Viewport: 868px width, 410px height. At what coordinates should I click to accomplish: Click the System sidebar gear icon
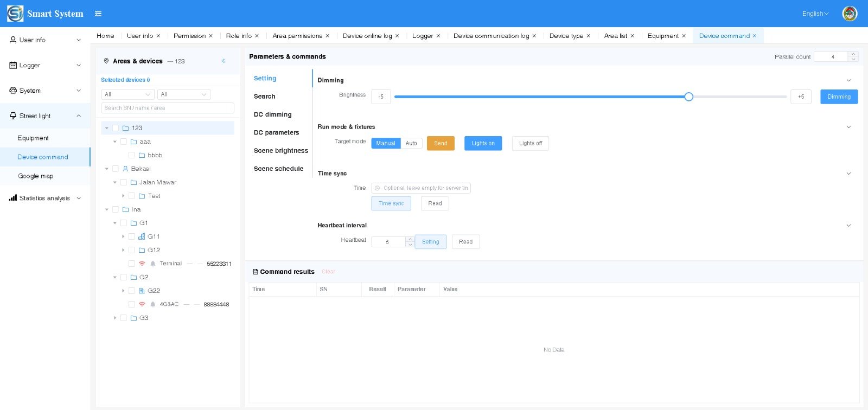point(13,91)
